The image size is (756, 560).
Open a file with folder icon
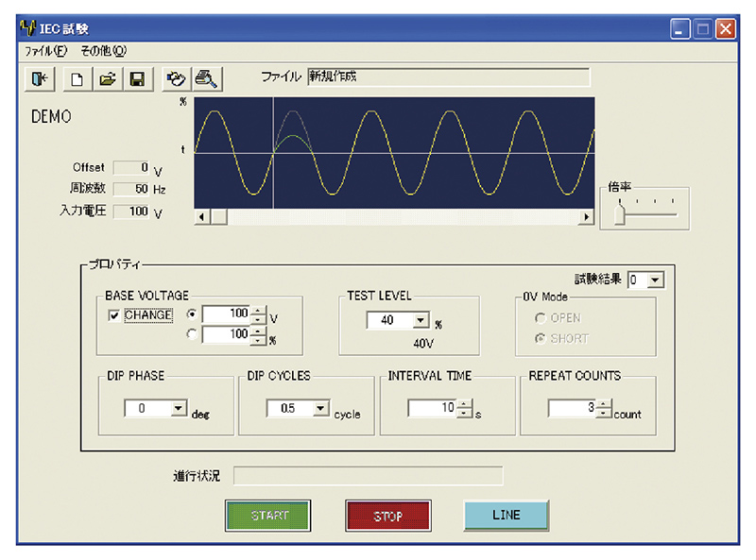click(x=108, y=79)
